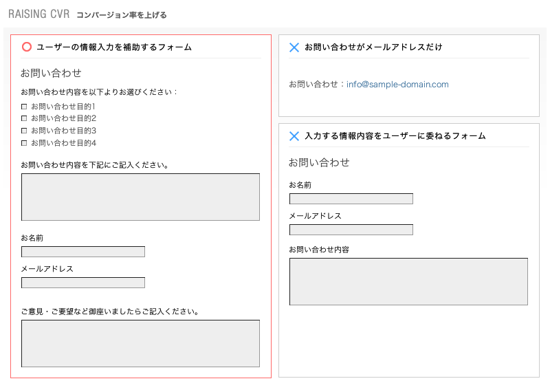The height and width of the screenshot is (392, 550).
Task: Click the label お問い合わせ目的4
Action: (x=63, y=143)
